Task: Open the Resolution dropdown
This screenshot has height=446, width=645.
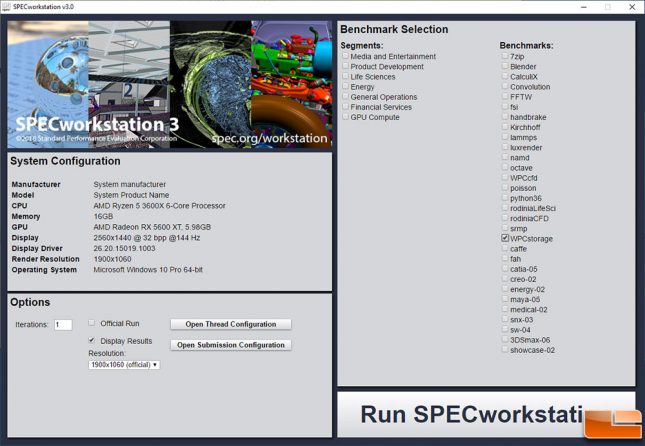Action: [x=124, y=365]
